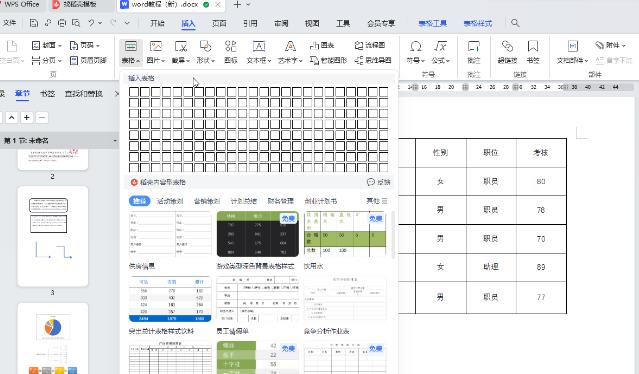Open the 符号 symbol menu
This screenshot has height=374, width=639.
point(415,52)
